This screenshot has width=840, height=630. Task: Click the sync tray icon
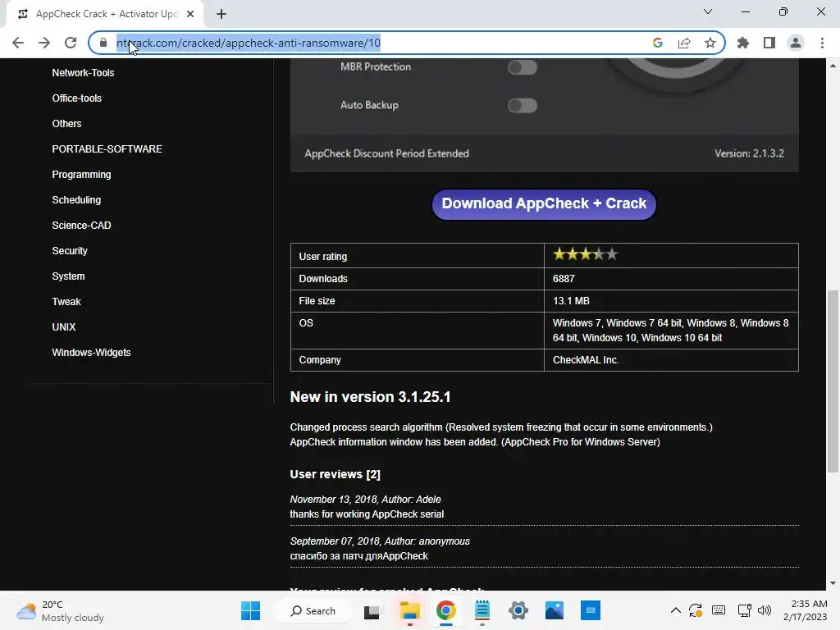pos(696,610)
